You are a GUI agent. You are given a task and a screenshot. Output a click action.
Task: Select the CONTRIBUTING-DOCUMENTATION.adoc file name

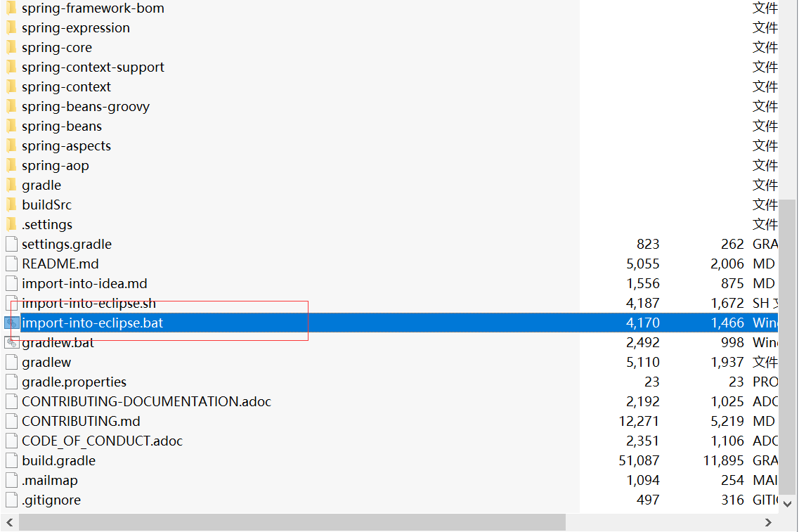click(146, 402)
